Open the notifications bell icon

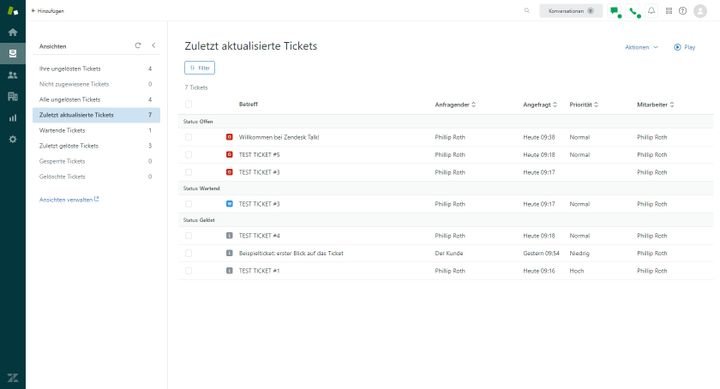coord(651,11)
